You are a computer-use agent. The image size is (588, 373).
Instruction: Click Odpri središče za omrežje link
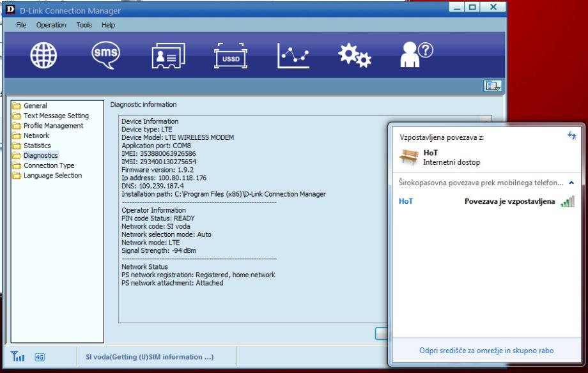tap(486, 351)
